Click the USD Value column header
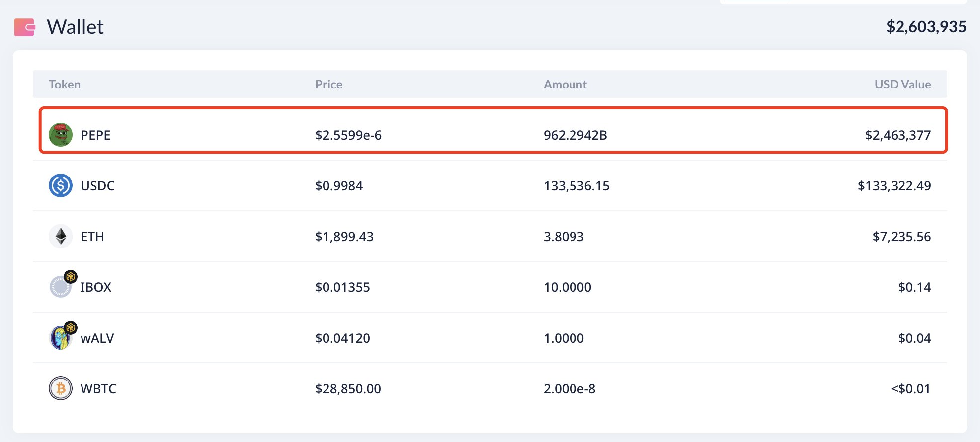Viewport: 980px width, 442px height. click(902, 84)
